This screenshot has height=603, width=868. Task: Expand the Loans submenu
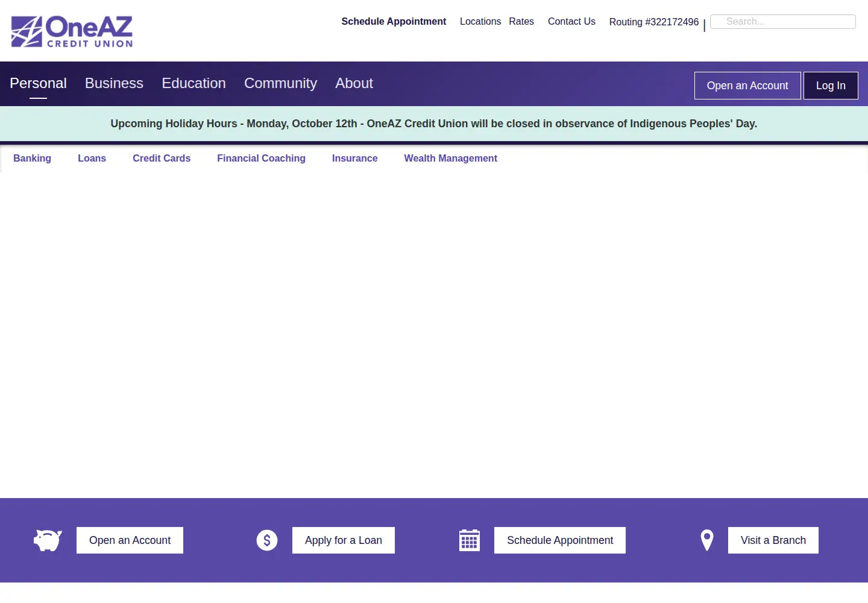[92, 158]
